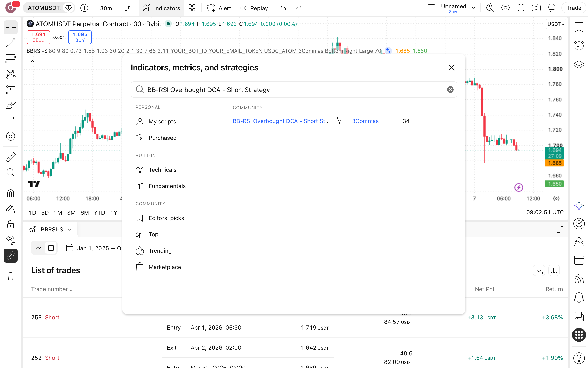Download list of trades export icon
Image resolution: width=588 pixels, height=368 pixels.
coord(539,270)
